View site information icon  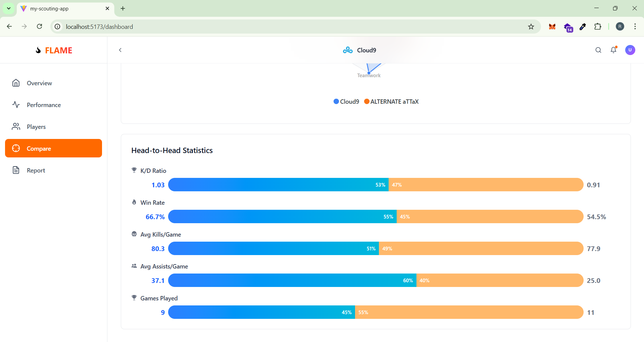[58, 27]
